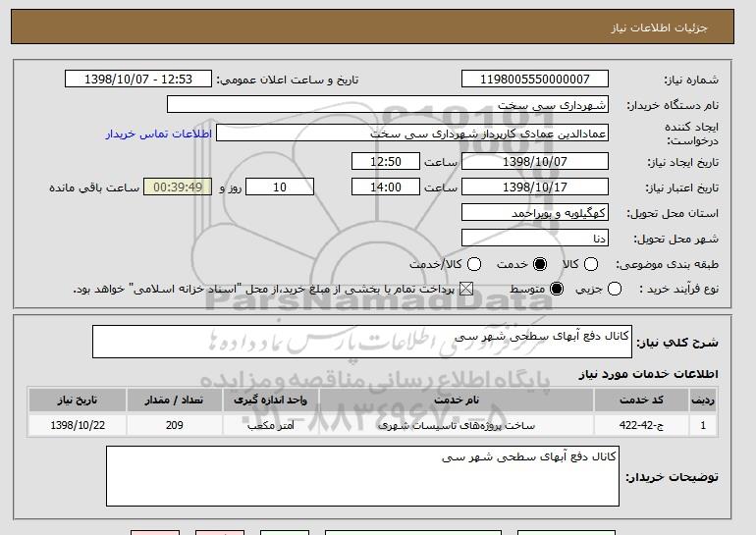Click the request creator field عمادالدین عمادی
This screenshot has height=535, width=756.
[x=412, y=134]
